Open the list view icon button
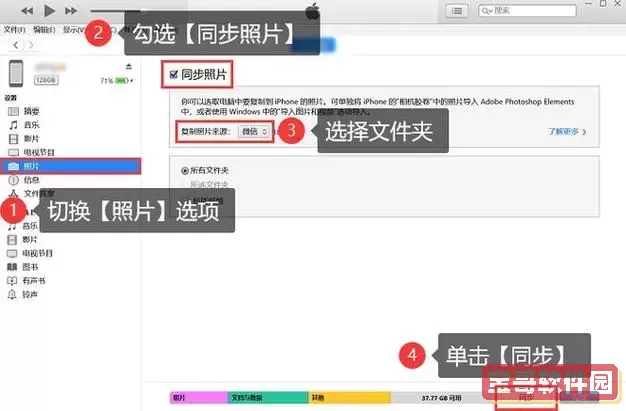The height and width of the screenshot is (411, 626). 457,11
